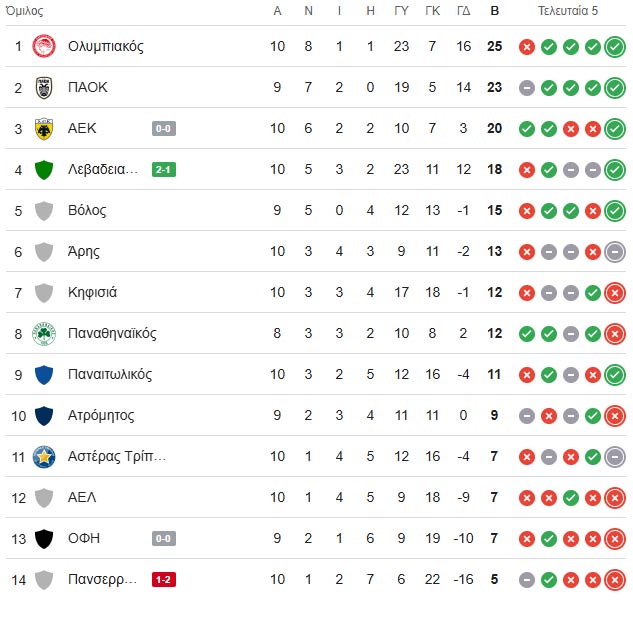The width and height of the screenshot is (633, 623).
Task: Open the Λεβαδειακός 2-1 score badge
Action: pyautogui.click(x=164, y=169)
